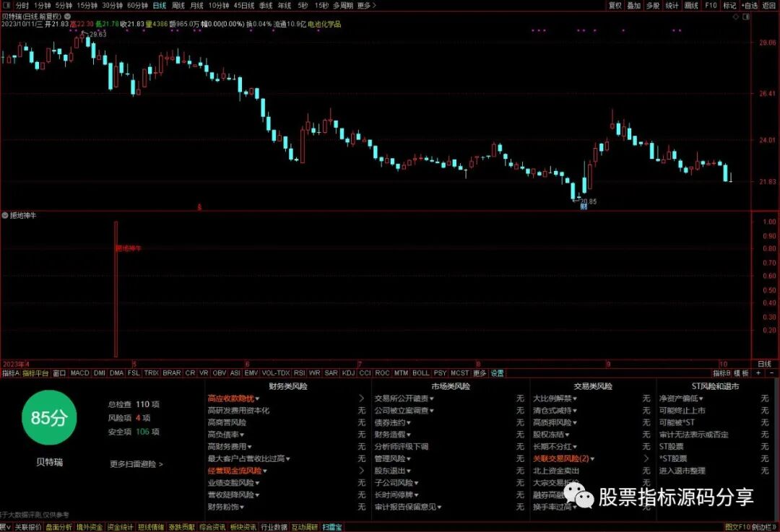Click the 标记 toolbar button
This screenshot has height=532, width=780.
click(x=729, y=6)
